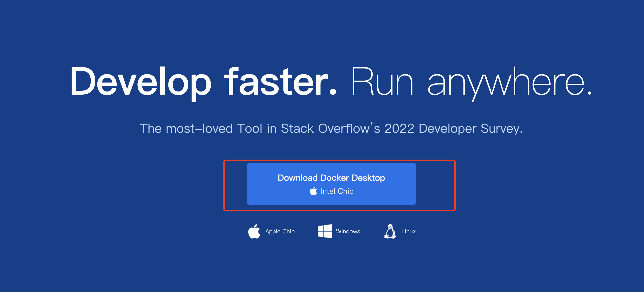Click the Intel Chip label in button
This screenshot has height=292, width=644.
(x=337, y=191)
